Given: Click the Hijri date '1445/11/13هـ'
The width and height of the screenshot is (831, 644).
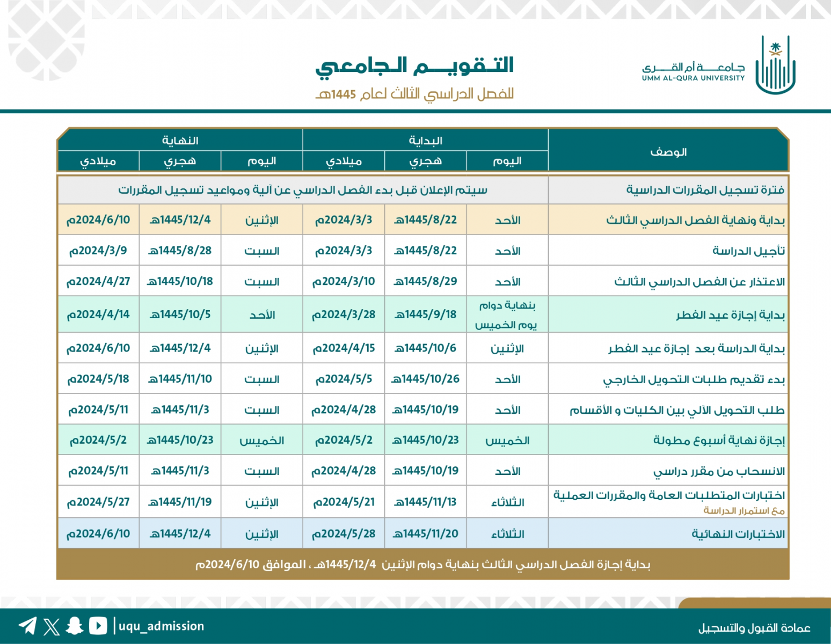Looking at the screenshot, I should click(425, 502).
